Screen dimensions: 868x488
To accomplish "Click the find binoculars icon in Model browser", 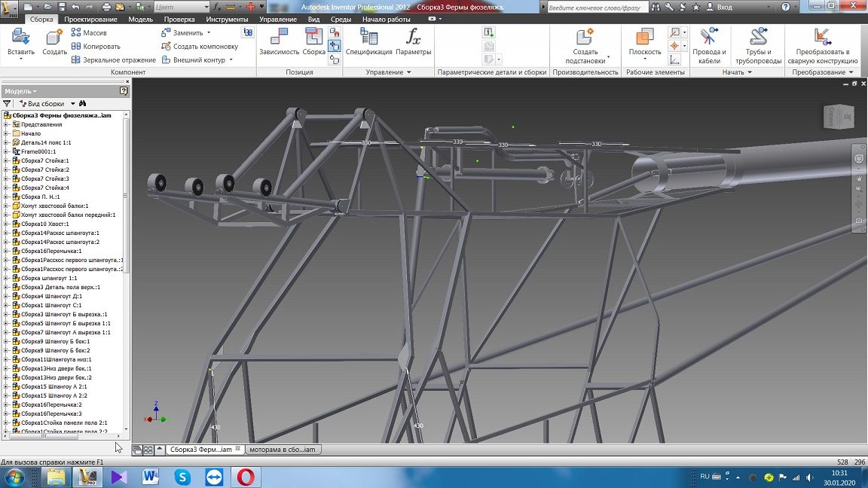I will tap(83, 103).
